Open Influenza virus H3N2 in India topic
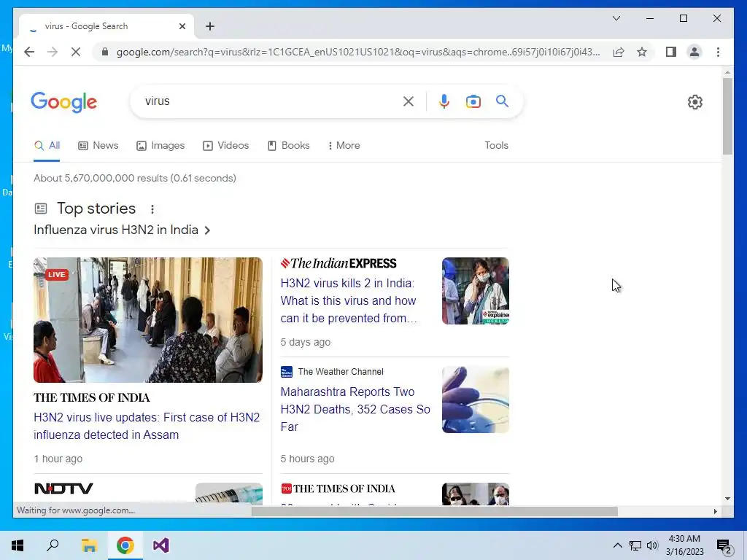The height and width of the screenshot is (560, 747). point(122,230)
